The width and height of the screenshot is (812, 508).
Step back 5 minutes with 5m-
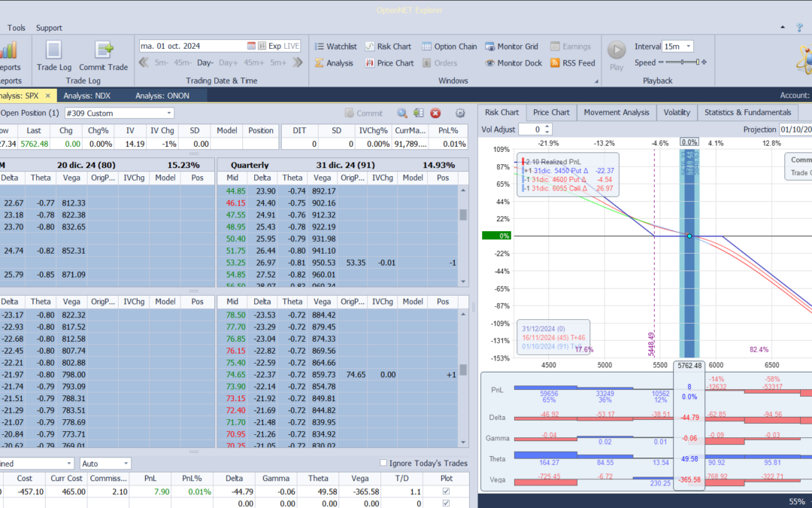pyautogui.click(x=161, y=62)
